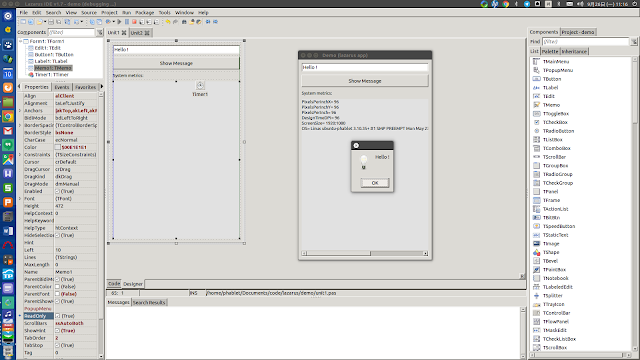Expand the Constraints property row

pos(20,155)
